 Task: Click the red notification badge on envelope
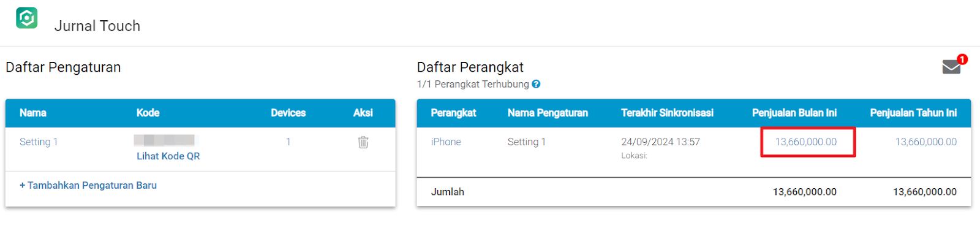tap(962, 59)
